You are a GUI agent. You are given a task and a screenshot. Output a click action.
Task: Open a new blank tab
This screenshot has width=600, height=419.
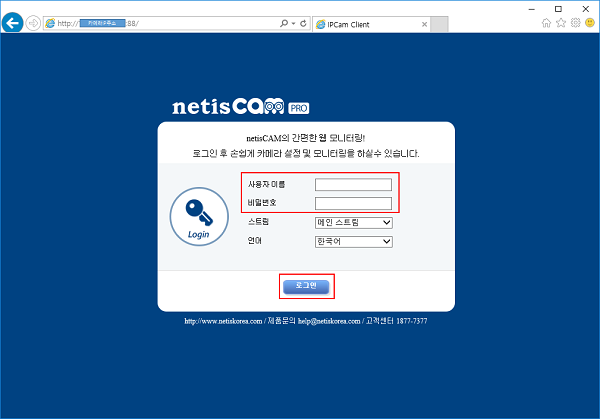tap(439, 24)
